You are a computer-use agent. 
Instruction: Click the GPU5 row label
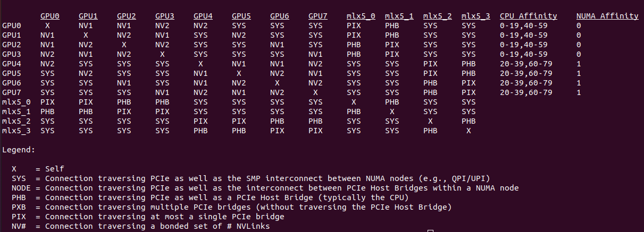(x=12, y=73)
